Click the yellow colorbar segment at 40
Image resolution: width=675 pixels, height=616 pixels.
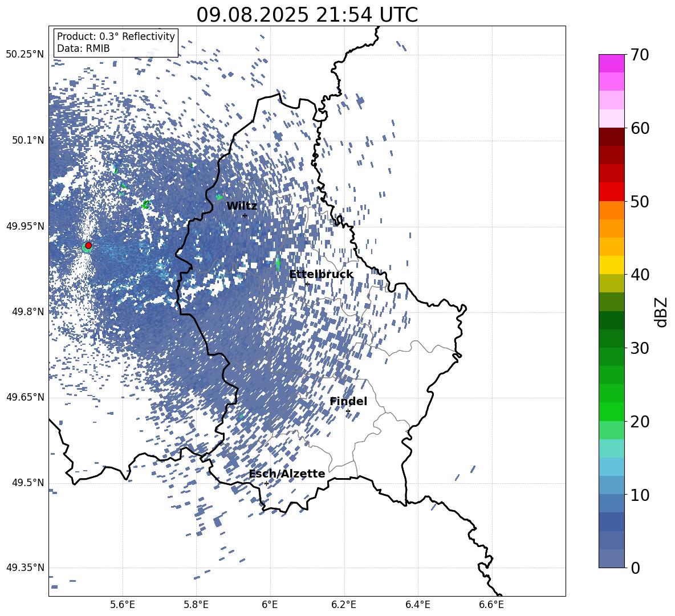tap(612, 265)
